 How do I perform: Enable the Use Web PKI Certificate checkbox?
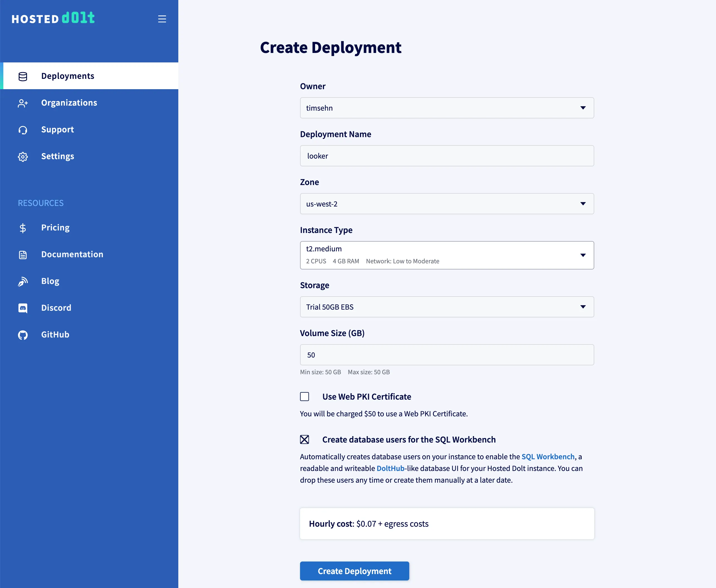click(304, 396)
